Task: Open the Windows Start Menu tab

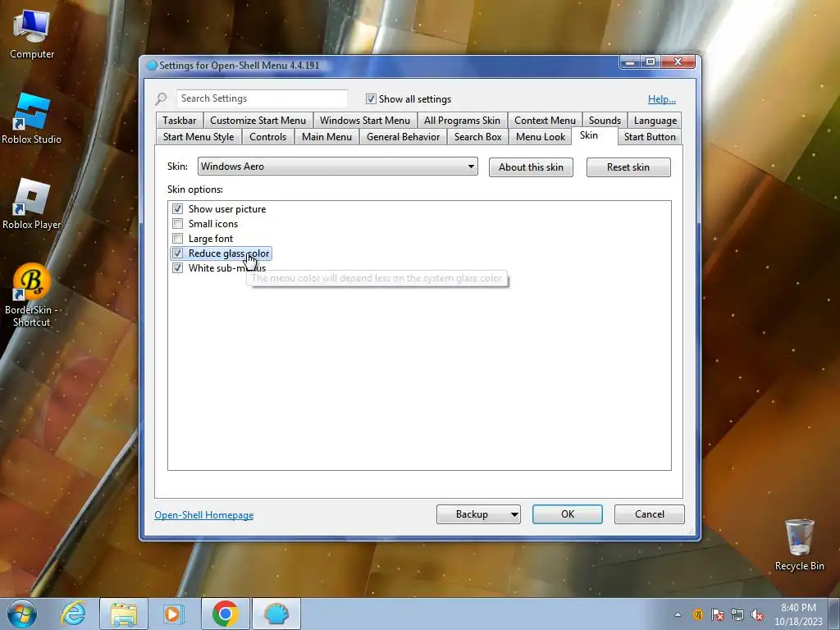Action: pos(365,121)
